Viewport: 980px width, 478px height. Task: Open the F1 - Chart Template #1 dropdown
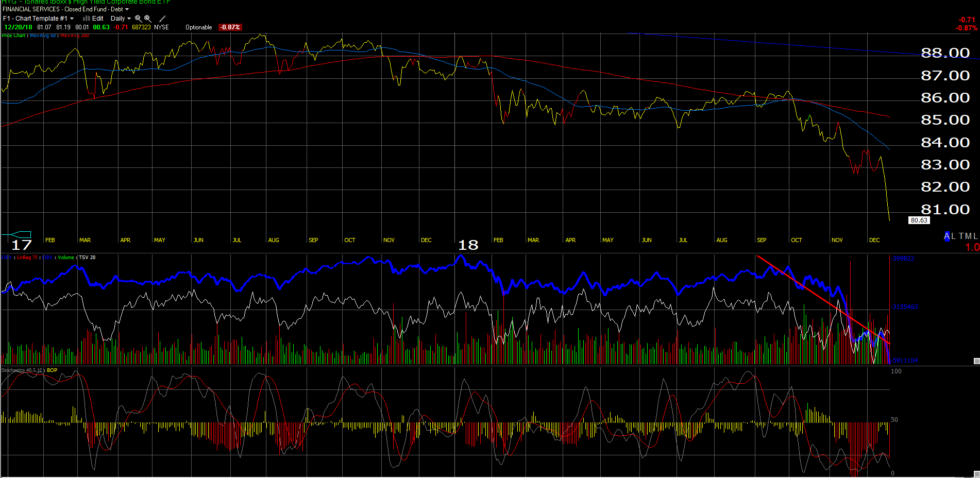click(x=38, y=19)
